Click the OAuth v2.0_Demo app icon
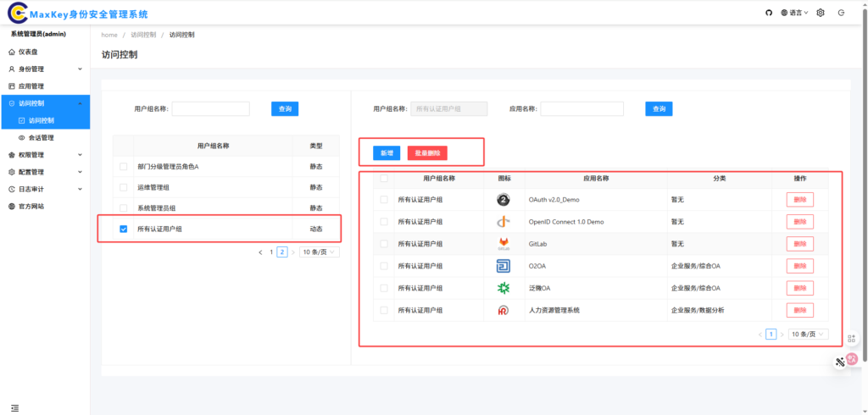The width and height of the screenshot is (868, 415). (x=503, y=200)
